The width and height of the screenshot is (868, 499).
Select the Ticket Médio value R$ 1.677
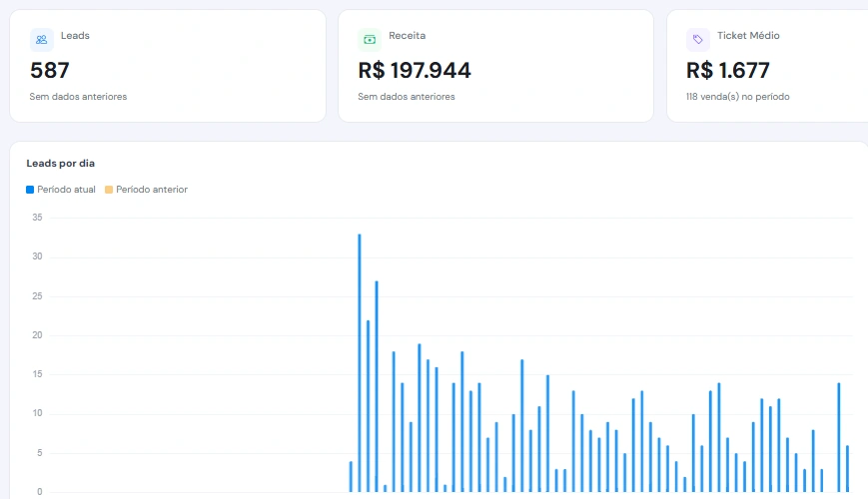click(728, 71)
